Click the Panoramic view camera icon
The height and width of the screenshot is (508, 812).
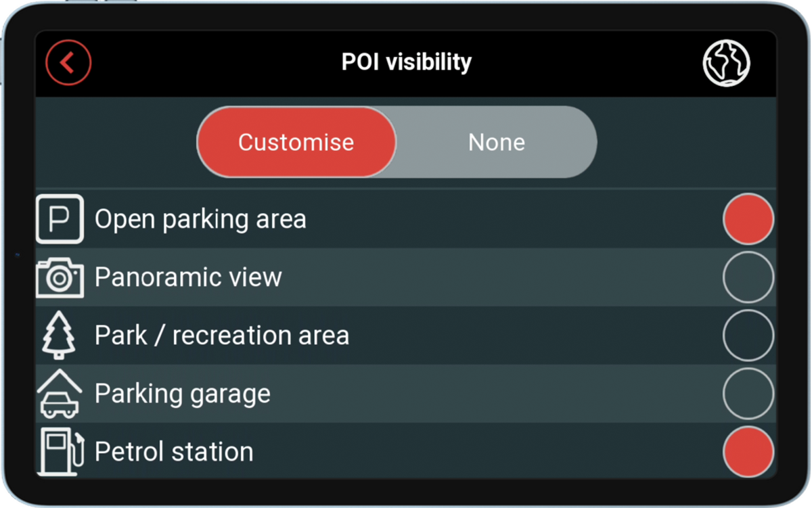point(60,277)
